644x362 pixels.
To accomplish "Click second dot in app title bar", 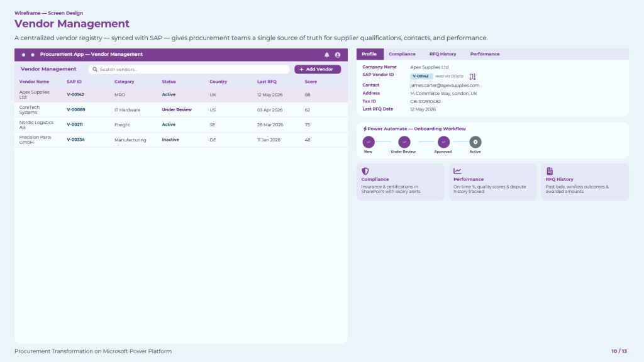I will tap(33, 55).
